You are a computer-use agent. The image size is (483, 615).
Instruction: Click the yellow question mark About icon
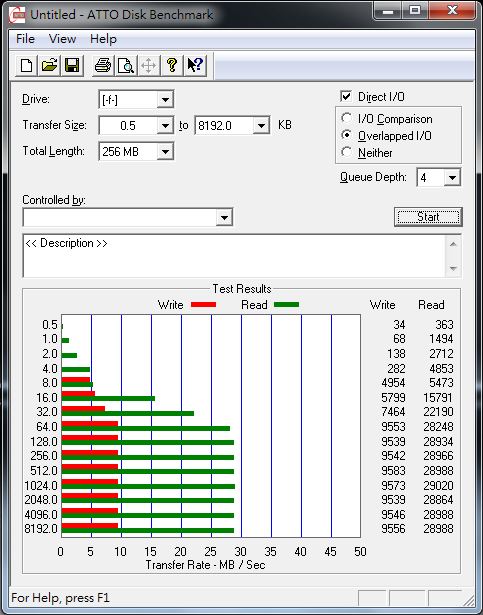coord(172,65)
